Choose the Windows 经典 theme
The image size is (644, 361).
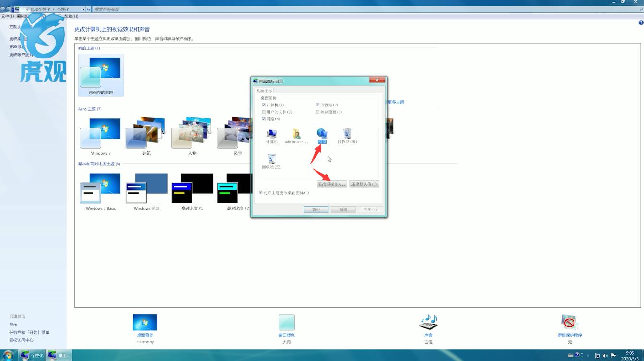coord(146,192)
